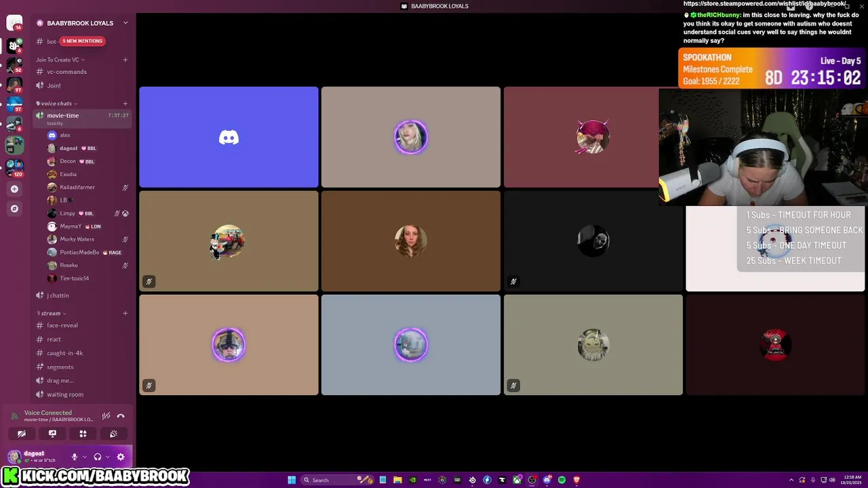Click user Murky Waters in voice list
The width and height of the screenshot is (868, 488).
pos(88,239)
